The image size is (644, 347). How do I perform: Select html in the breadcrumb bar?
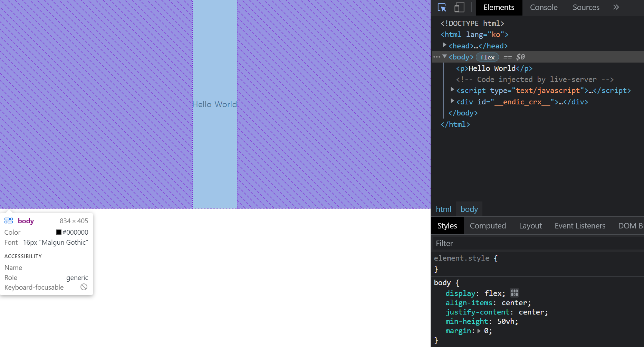click(x=443, y=209)
